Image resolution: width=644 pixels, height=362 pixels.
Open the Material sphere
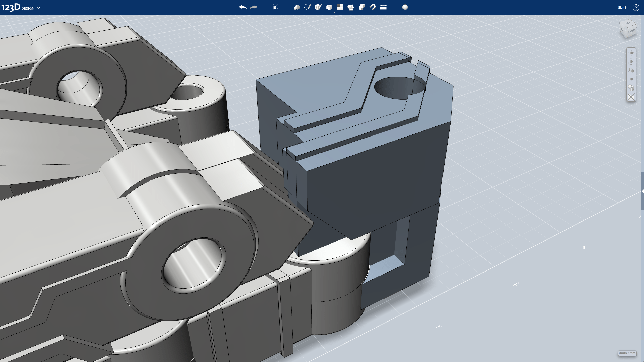click(x=405, y=7)
